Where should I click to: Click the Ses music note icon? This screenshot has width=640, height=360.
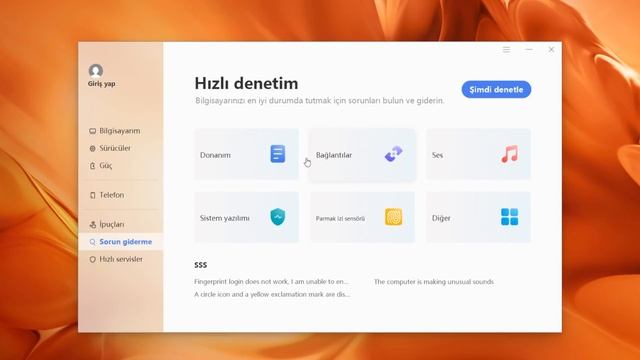509,154
